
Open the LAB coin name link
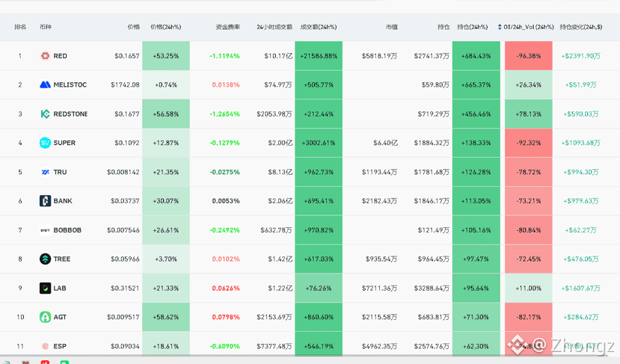60,288
